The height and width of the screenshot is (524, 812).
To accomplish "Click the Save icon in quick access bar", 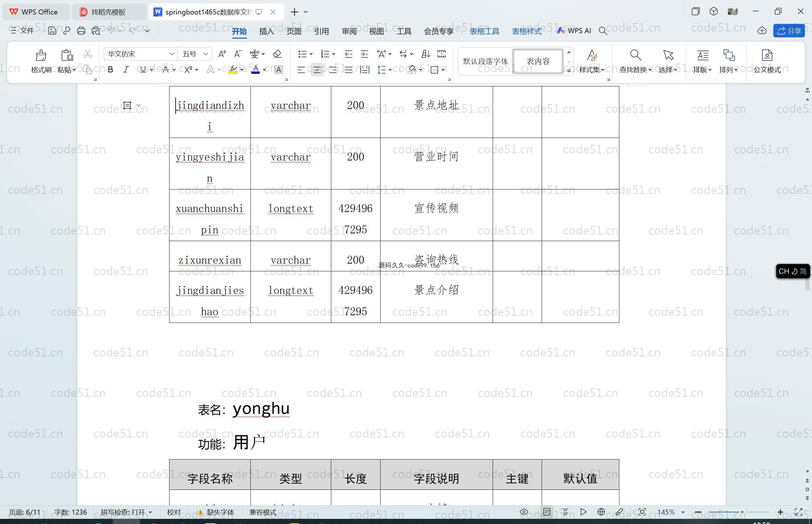I will (52, 31).
